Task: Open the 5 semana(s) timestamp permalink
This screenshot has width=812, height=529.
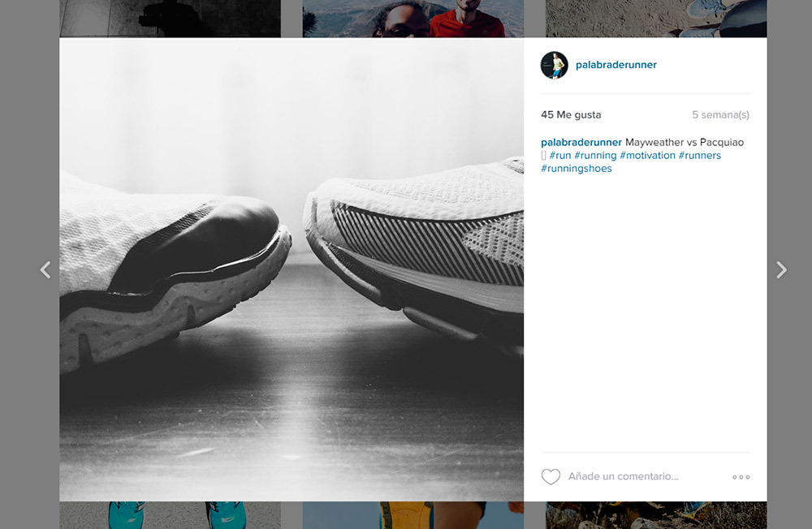Action: 723,114
